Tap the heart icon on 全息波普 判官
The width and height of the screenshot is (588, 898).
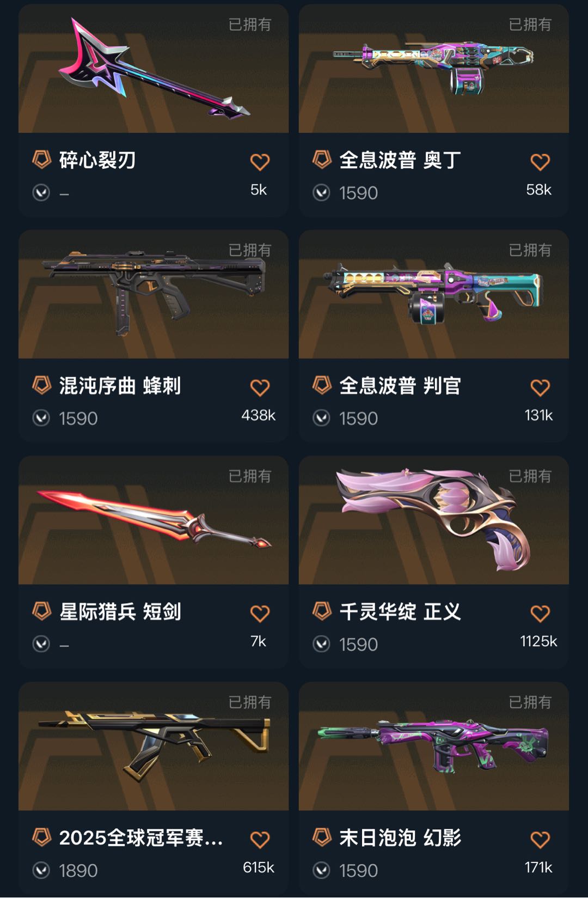click(x=540, y=387)
